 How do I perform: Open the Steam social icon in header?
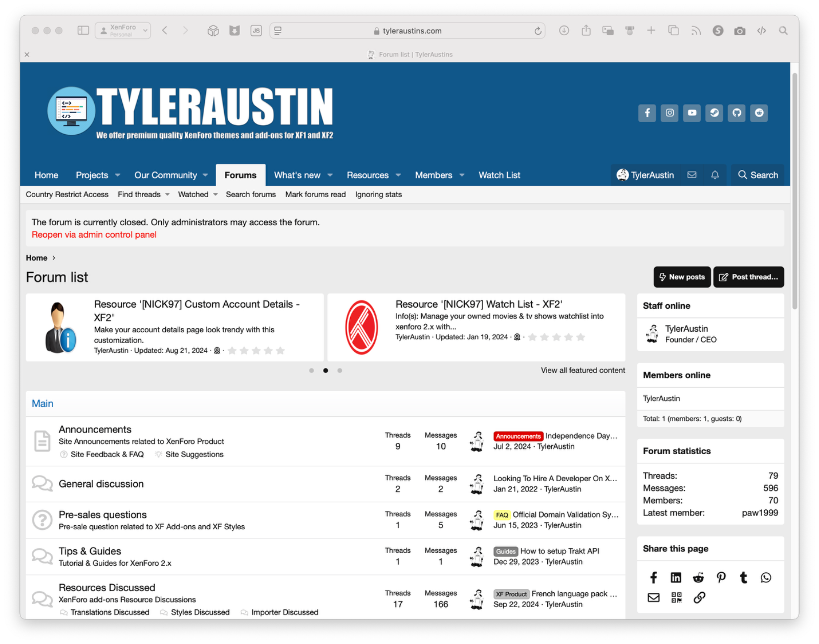click(x=715, y=113)
